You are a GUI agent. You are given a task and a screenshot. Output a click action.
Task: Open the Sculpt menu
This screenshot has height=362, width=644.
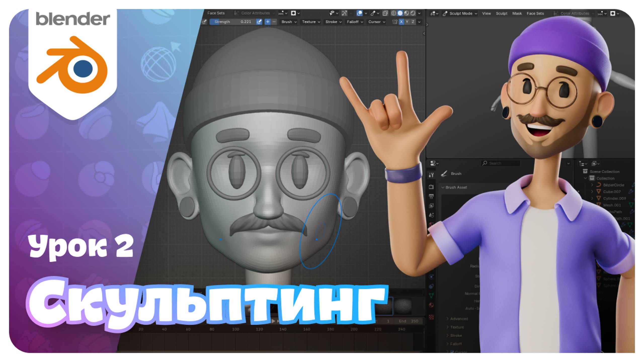pyautogui.click(x=501, y=13)
